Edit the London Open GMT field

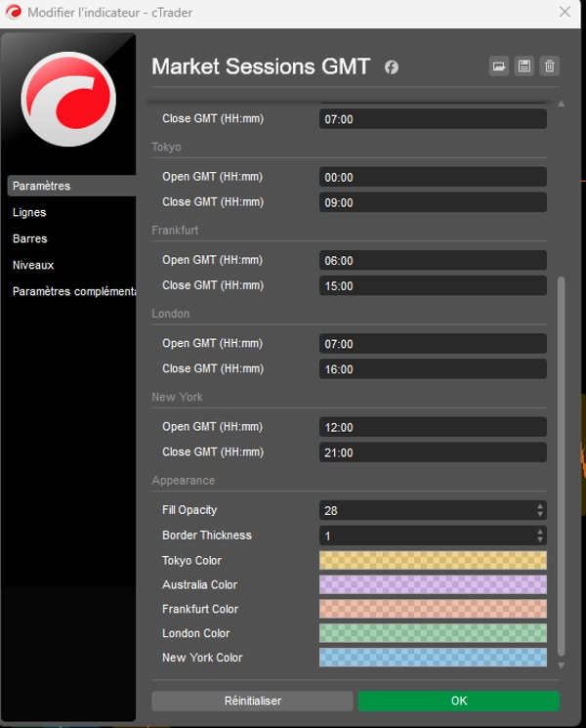coord(433,344)
